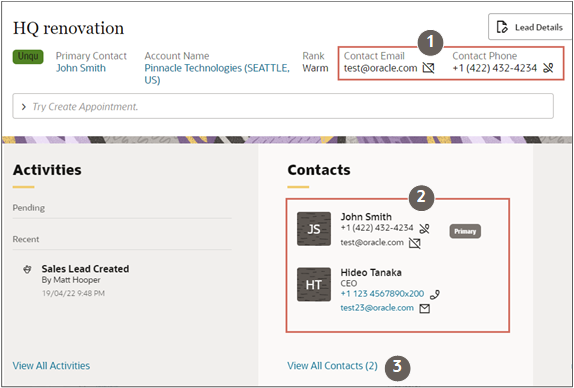The height and width of the screenshot is (388, 574).
Task: Open View All Contacts (2) link
Action: [332, 366]
